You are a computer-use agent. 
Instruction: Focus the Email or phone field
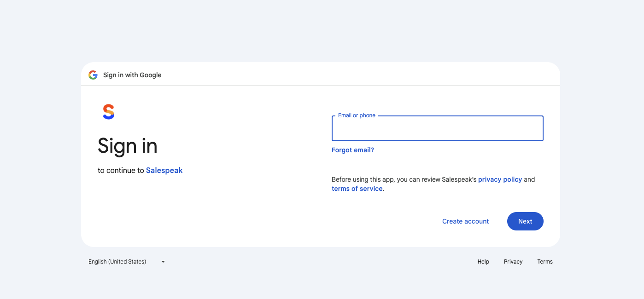pos(437,129)
